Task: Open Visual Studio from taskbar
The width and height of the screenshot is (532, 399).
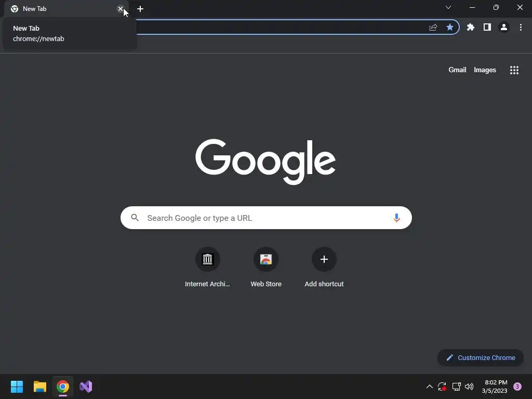Action: click(86, 387)
